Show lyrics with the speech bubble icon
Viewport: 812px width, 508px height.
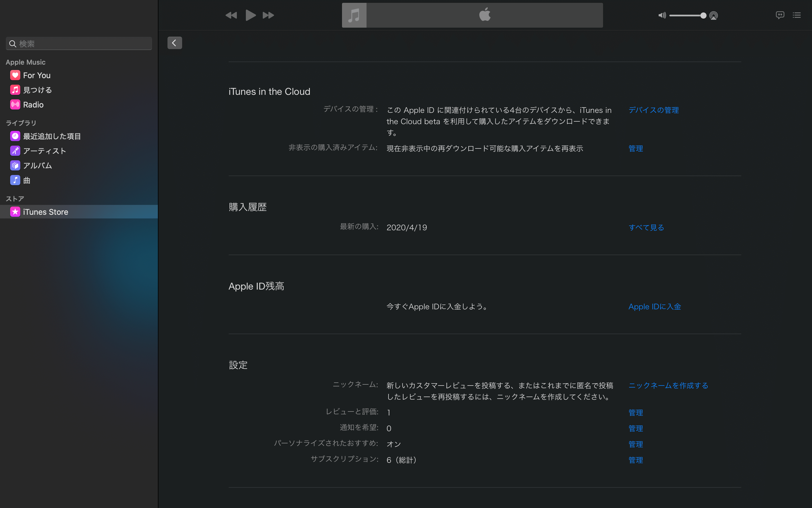780,15
